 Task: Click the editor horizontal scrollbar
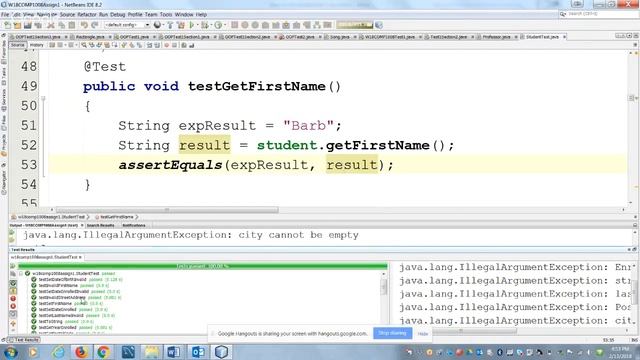click(x=167, y=210)
